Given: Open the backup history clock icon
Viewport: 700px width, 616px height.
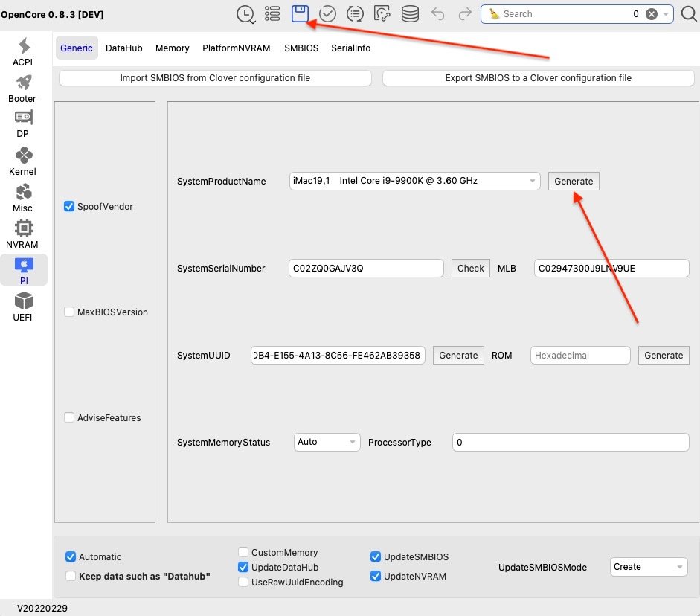Looking at the screenshot, I should [245, 14].
